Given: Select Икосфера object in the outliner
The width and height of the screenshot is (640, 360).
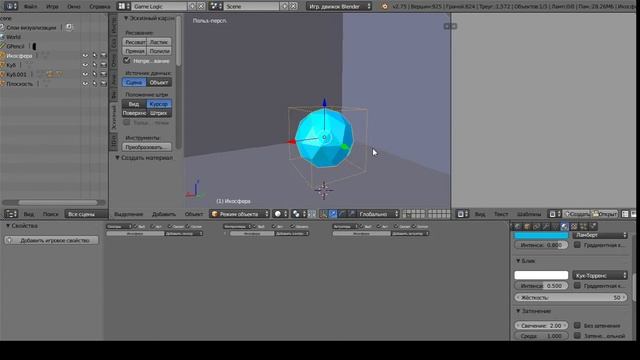Looking at the screenshot, I should tap(19, 56).
